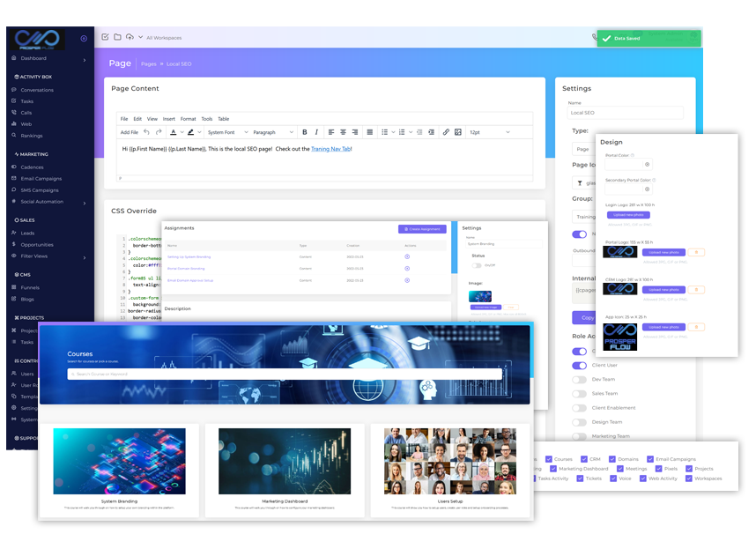Uncheck the Domains checkbox
The height and width of the screenshot is (534, 756).
pyautogui.click(x=611, y=459)
